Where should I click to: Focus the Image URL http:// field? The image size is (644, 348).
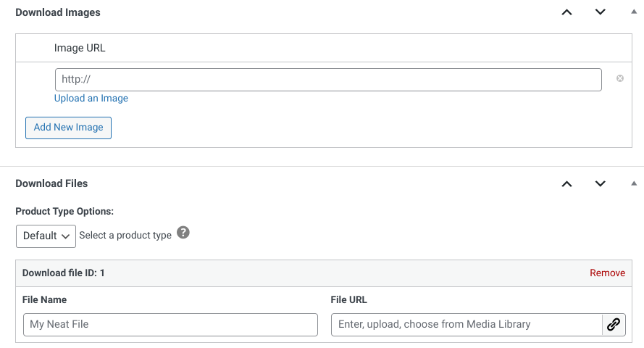(x=328, y=80)
